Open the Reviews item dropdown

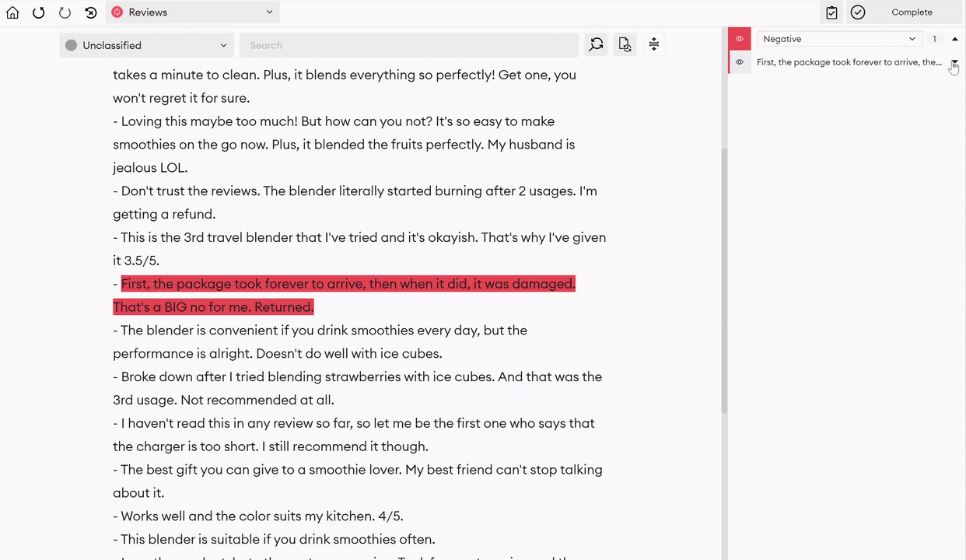click(x=193, y=12)
